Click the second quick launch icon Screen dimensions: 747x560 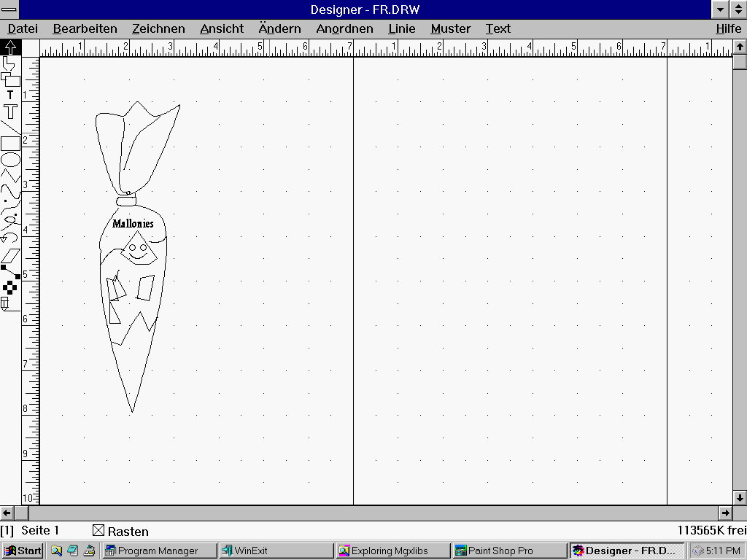click(72, 551)
